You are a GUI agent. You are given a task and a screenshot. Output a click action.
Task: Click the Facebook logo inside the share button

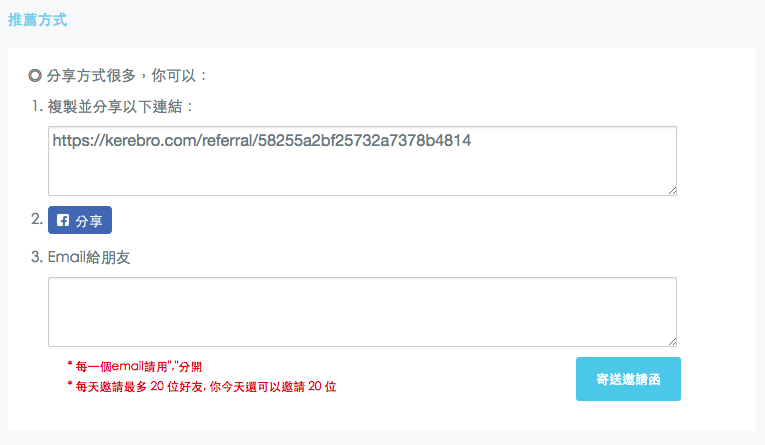coord(63,221)
